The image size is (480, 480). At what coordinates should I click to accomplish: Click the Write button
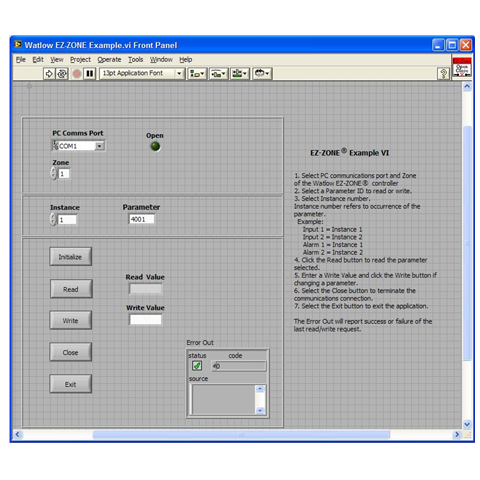tap(71, 321)
